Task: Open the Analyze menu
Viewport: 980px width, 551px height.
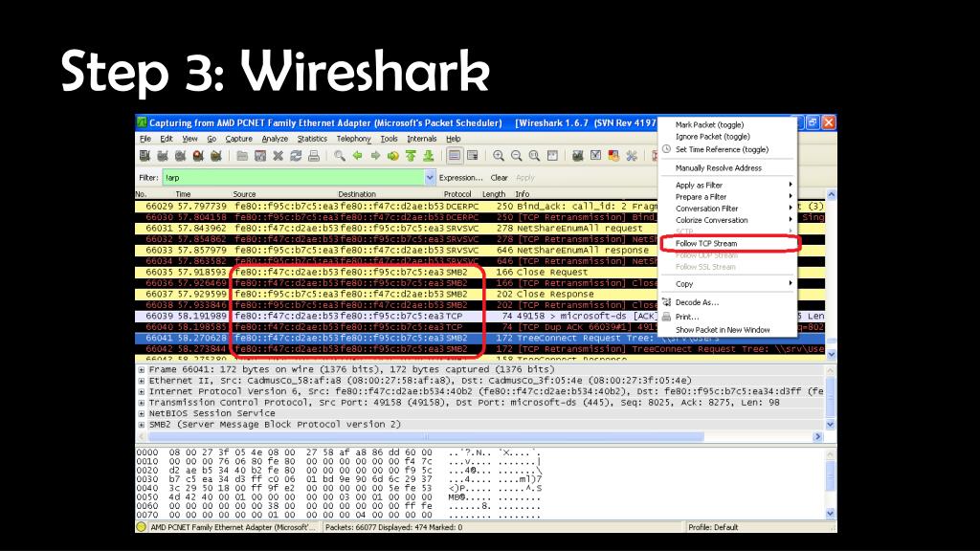Action: coord(275,139)
